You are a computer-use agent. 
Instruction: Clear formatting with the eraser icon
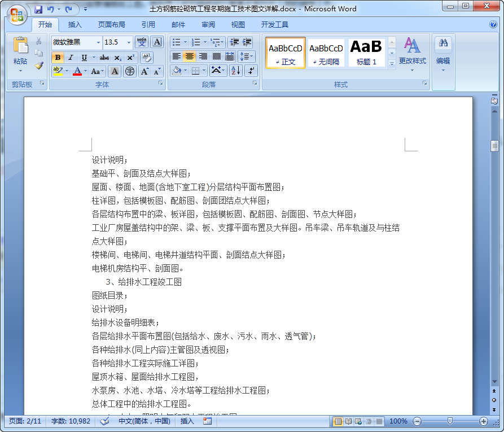pyautogui.click(x=147, y=58)
